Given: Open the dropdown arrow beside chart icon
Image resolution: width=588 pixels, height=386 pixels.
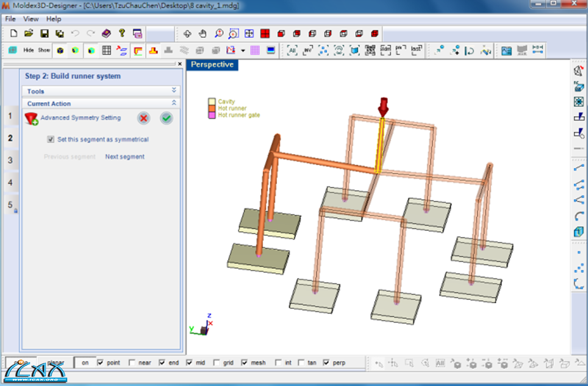Looking at the screenshot, I should (243, 51).
